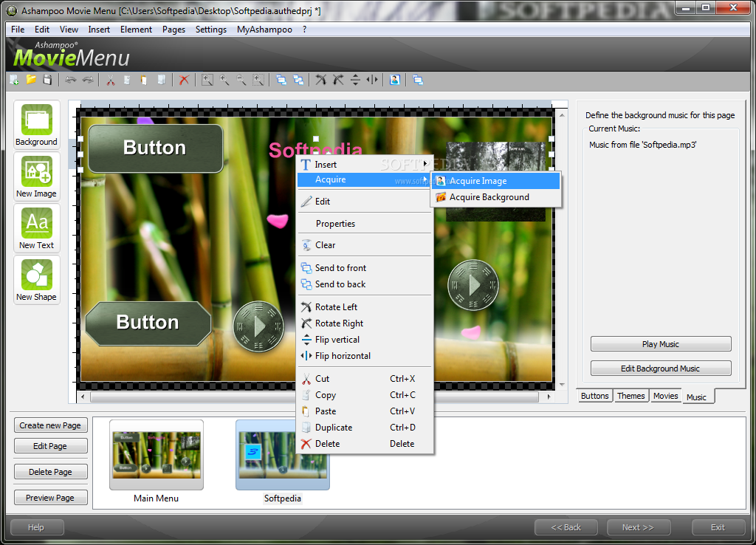Image resolution: width=756 pixels, height=545 pixels.
Task: Open the File menu
Action: click(18, 30)
